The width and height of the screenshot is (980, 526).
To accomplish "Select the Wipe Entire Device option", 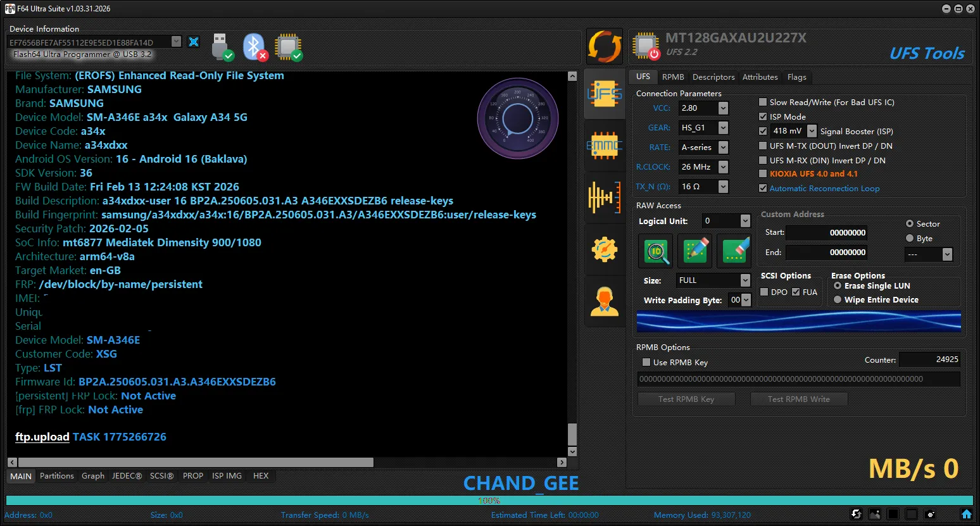I will tap(838, 300).
